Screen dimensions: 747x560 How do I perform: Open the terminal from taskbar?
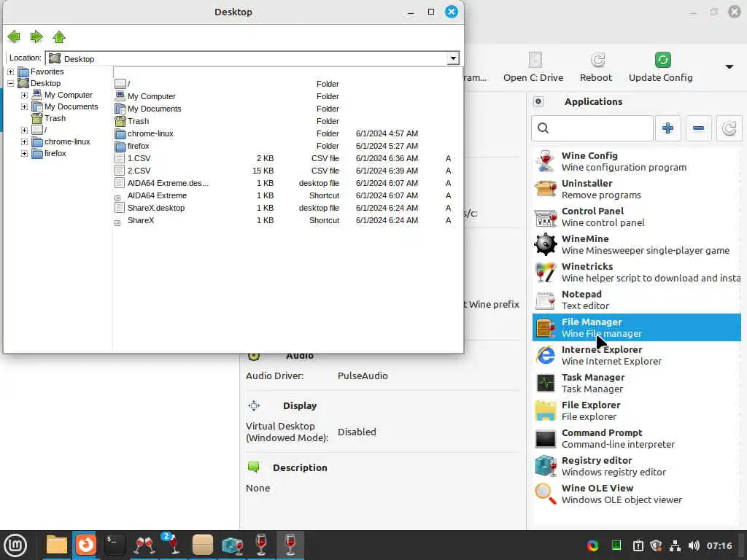(x=115, y=545)
